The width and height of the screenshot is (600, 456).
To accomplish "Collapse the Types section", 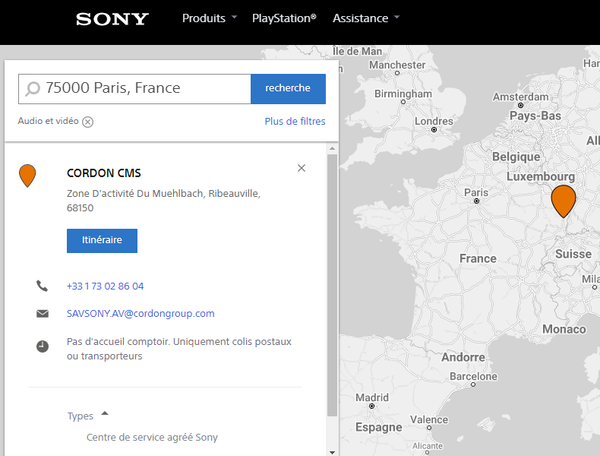I will click(x=104, y=413).
